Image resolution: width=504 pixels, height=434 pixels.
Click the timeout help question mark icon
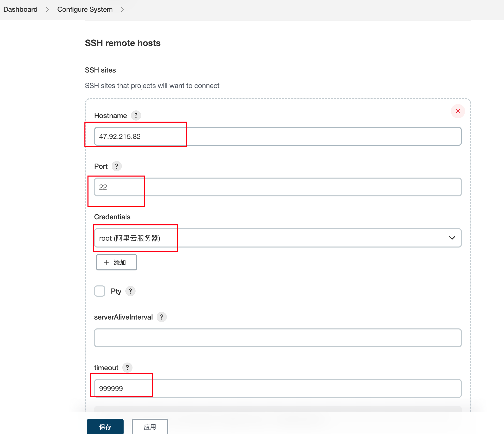[127, 368]
